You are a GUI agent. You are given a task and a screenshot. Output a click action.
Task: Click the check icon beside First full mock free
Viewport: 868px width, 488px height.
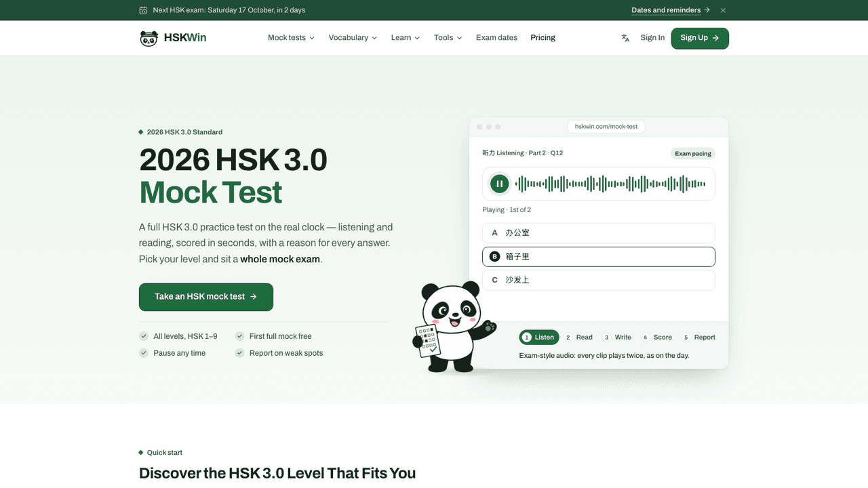(239, 336)
